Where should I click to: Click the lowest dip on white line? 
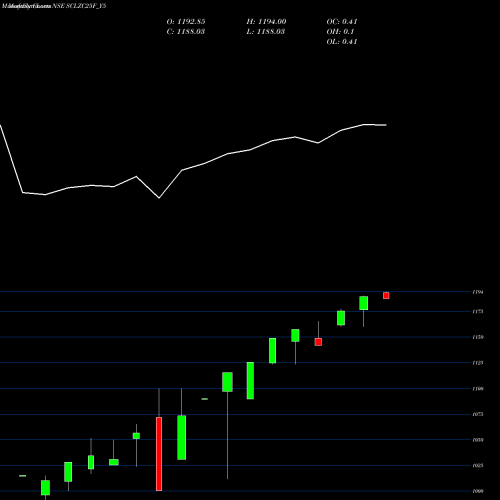tap(159, 198)
